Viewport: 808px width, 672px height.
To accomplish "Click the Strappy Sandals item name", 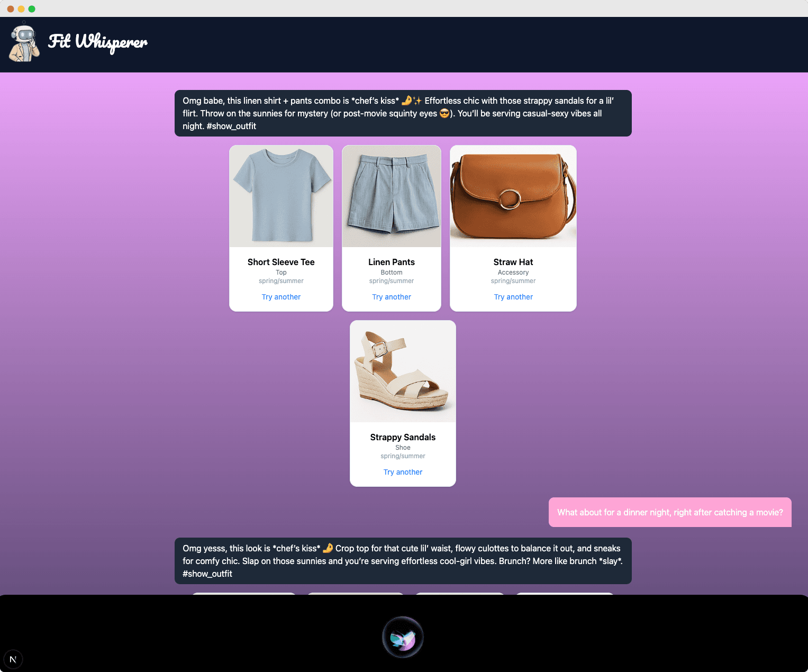I will (x=403, y=437).
